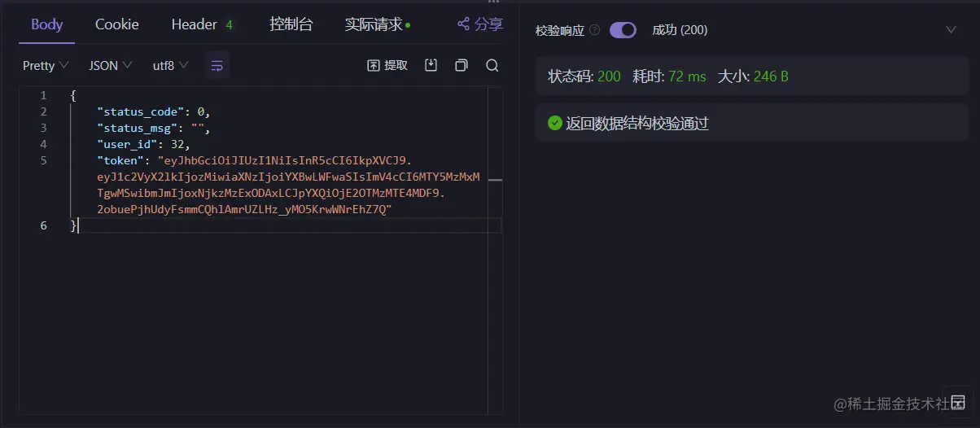This screenshot has width=980, height=428.
Task: Open the Cookie tab
Action: tap(117, 24)
